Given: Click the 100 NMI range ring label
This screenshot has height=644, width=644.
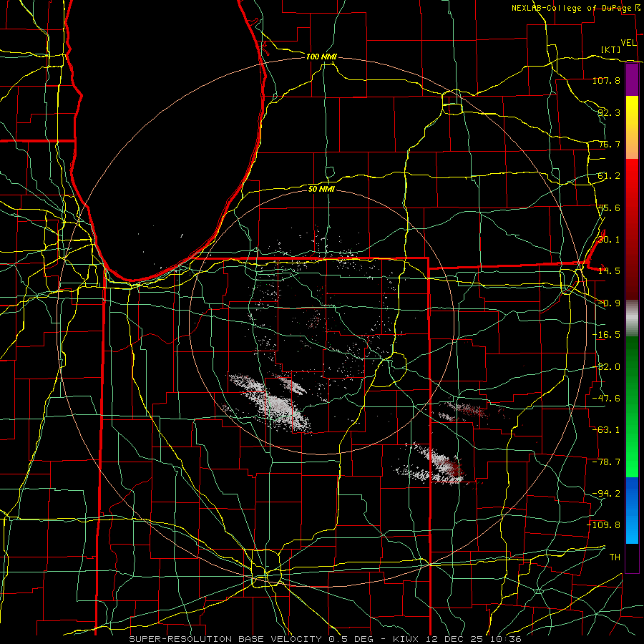Looking at the screenshot, I should (x=321, y=57).
